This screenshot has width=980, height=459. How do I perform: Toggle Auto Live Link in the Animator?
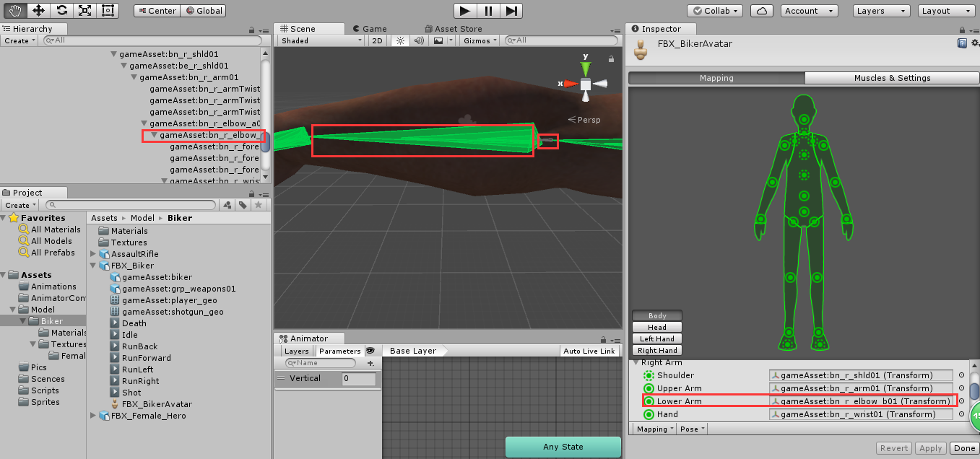(x=589, y=350)
